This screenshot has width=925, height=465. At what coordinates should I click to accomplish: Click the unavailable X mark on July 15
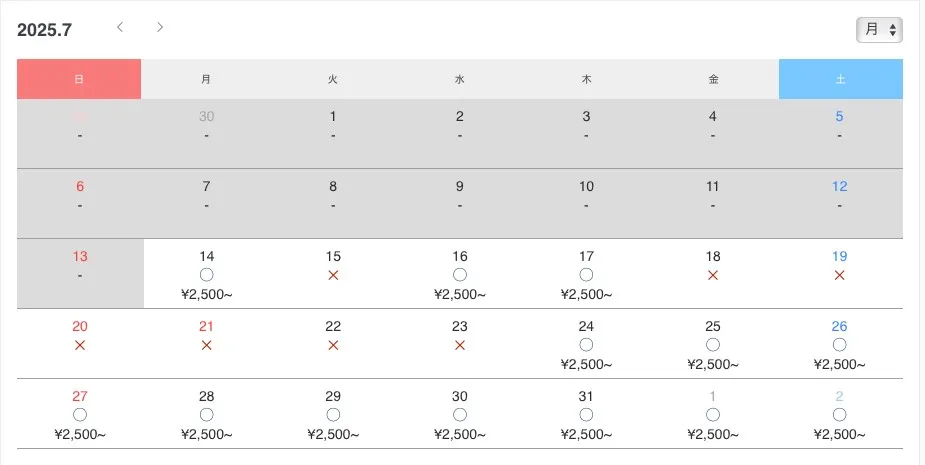pos(333,275)
